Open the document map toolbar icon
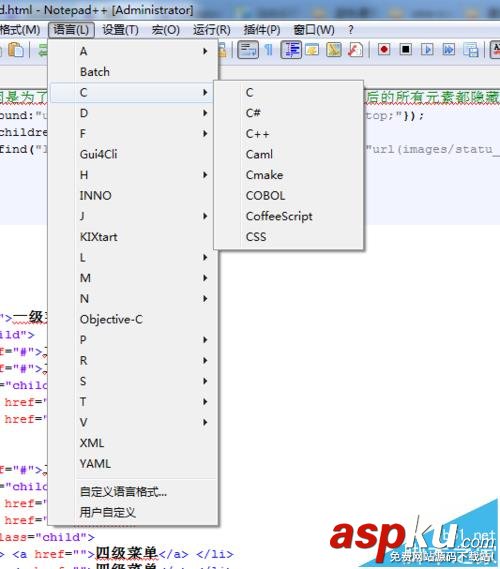This screenshot has width=500, height=569. pyautogui.click(x=333, y=50)
